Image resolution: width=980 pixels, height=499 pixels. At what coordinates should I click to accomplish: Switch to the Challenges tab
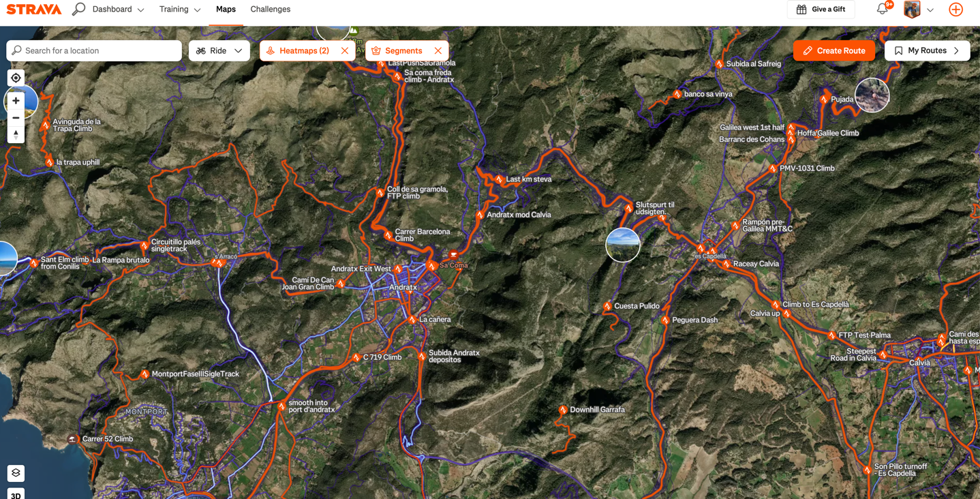270,10
